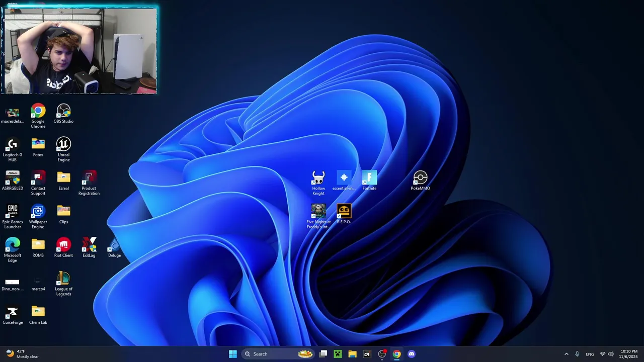Click the Microsoft Edge desktop icon
The height and width of the screenshot is (362, 644).
point(13,250)
